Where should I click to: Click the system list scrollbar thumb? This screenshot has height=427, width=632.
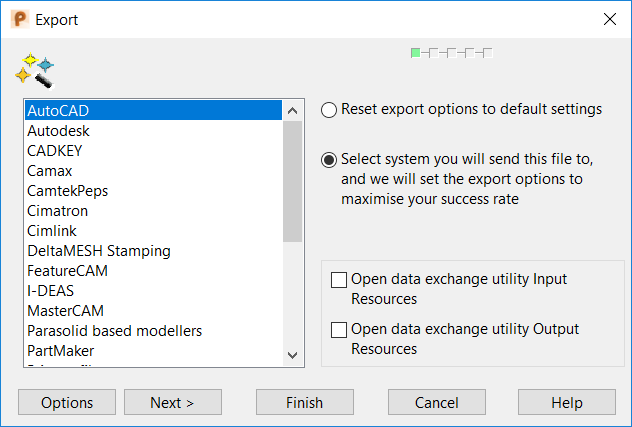[x=292, y=180]
